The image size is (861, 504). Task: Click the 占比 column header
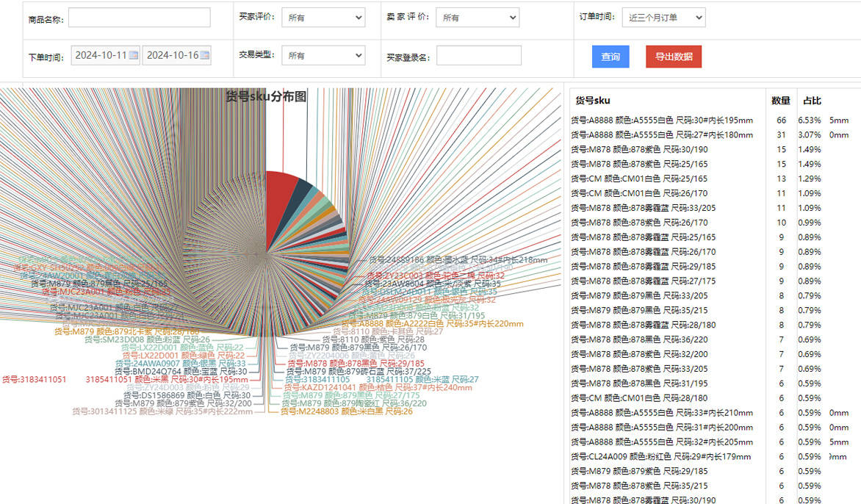[x=812, y=101]
